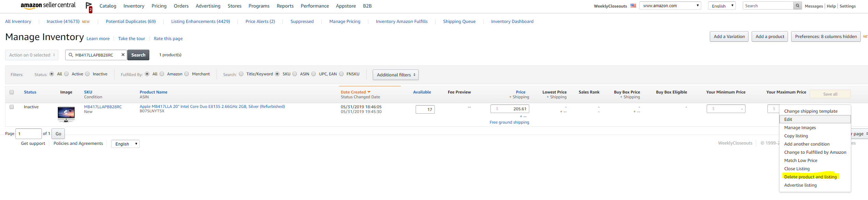Click Add a Variation button
868x200 pixels.
pyautogui.click(x=729, y=36)
